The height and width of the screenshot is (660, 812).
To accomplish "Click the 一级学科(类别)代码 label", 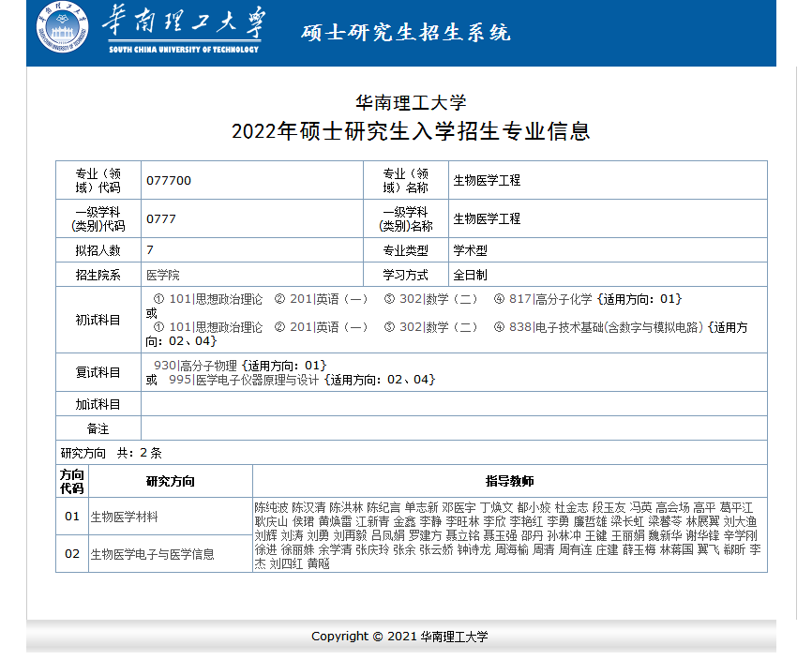I will (x=98, y=219).
